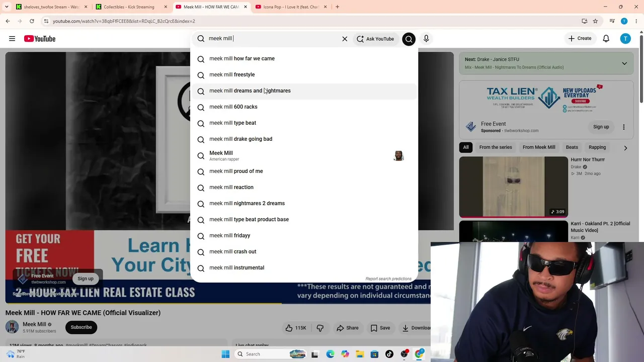Image resolution: width=644 pixels, height=362 pixels.
Task: Click 'Report search predictions' link
Action: [388, 279]
